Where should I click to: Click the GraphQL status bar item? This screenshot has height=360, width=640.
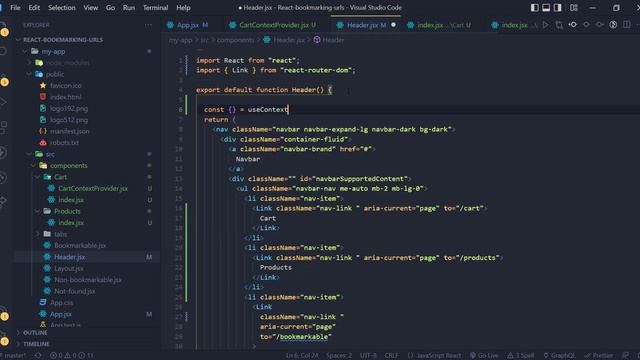click(561, 356)
